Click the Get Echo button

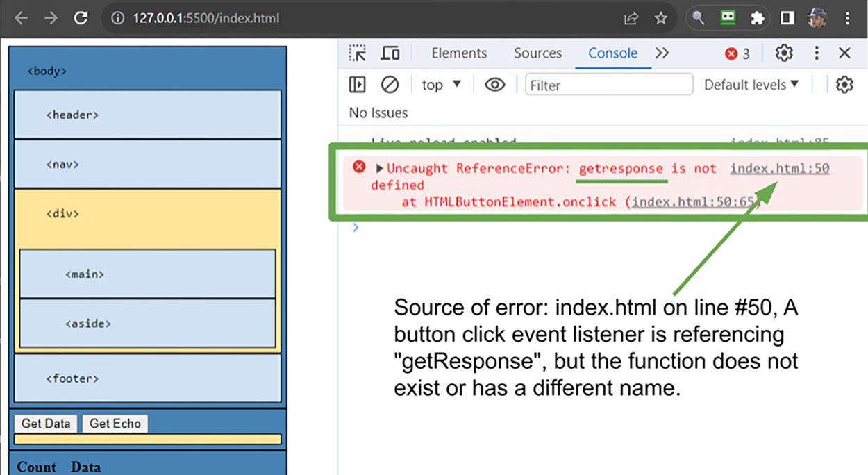pos(115,424)
